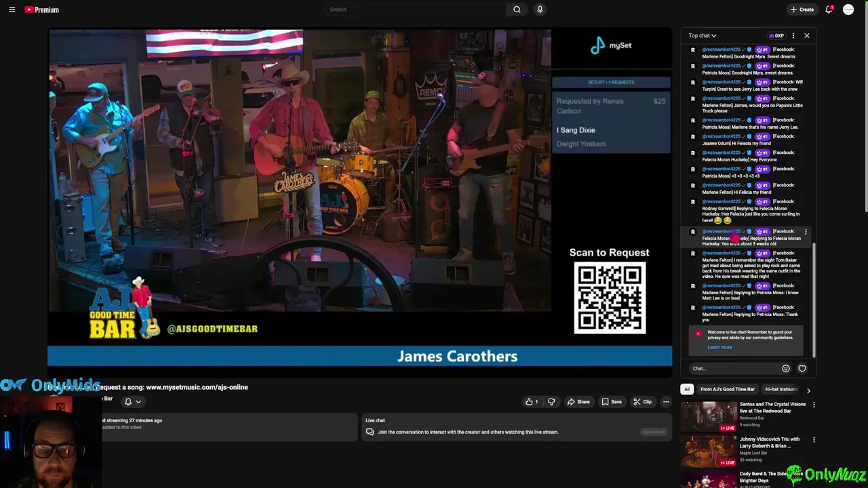Screen dimensions: 868x488
Task: Click the mysetmusic.com/ajs-online title text
Action: point(197,387)
